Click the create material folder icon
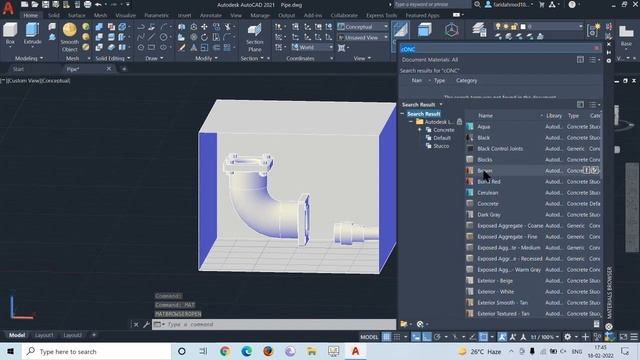 pos(404,324)
